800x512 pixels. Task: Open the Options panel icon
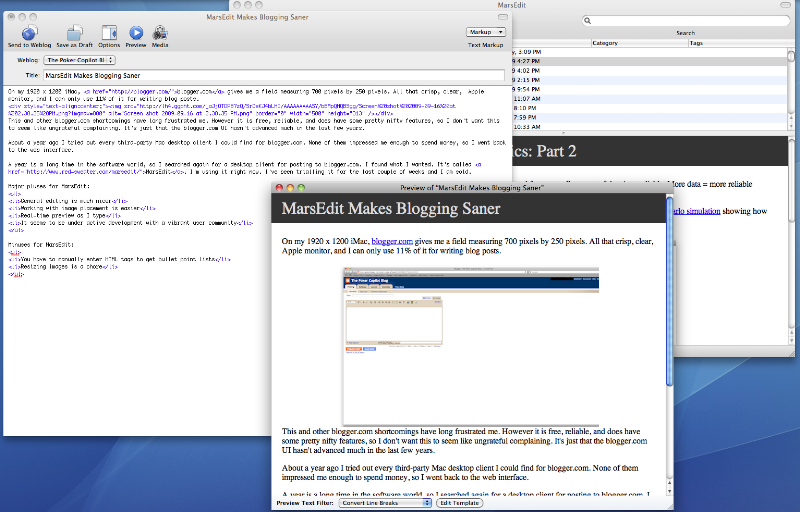pyautogui.click(x=109, y=33)
